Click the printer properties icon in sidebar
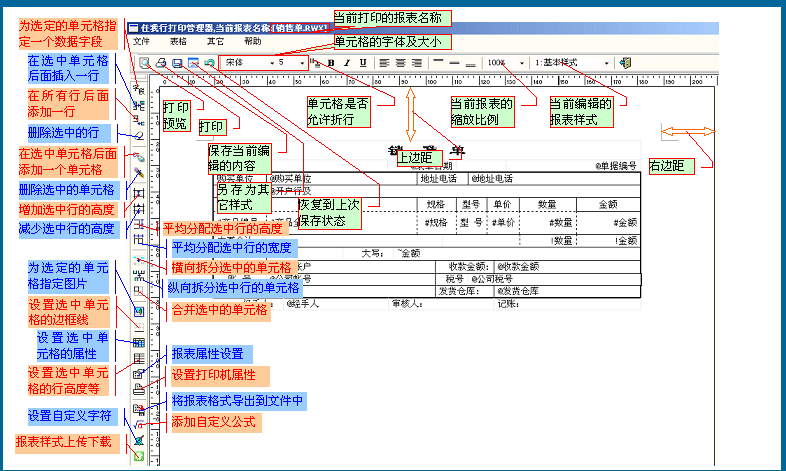Screen dimensions: 786x471 [139, 390]
